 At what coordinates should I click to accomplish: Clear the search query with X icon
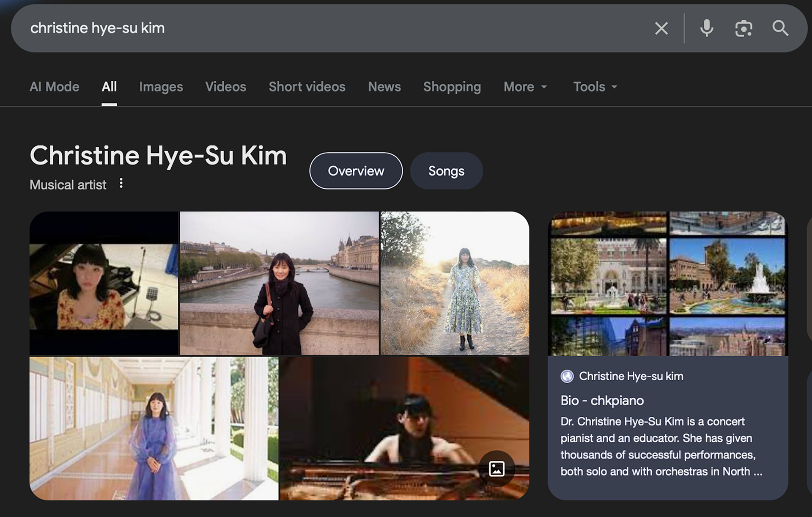pos(661,28)
